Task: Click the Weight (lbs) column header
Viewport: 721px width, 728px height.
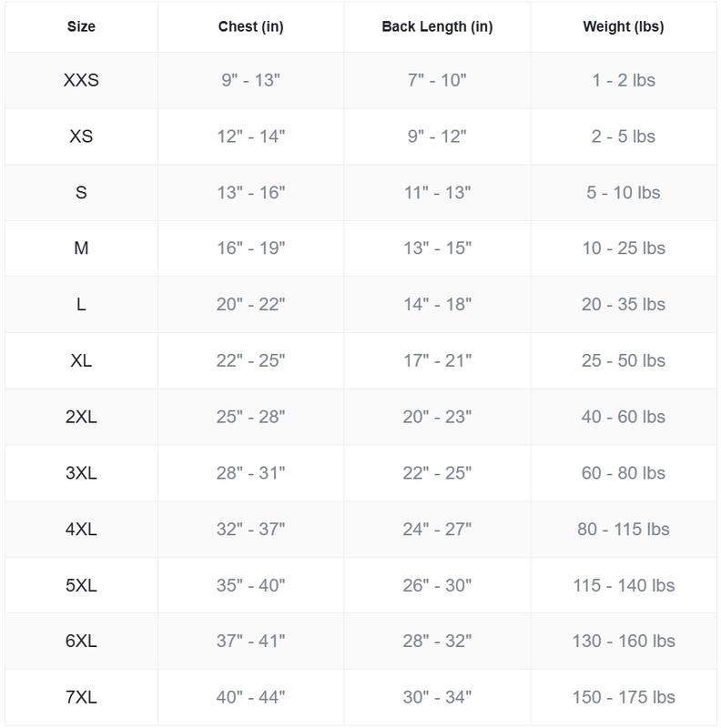Action: [623, 26]
